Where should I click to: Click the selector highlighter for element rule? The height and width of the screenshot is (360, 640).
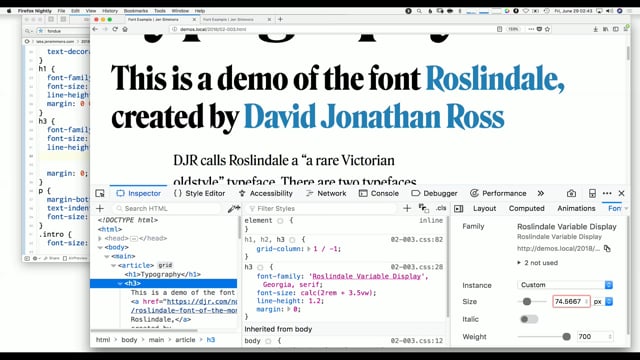280,221
